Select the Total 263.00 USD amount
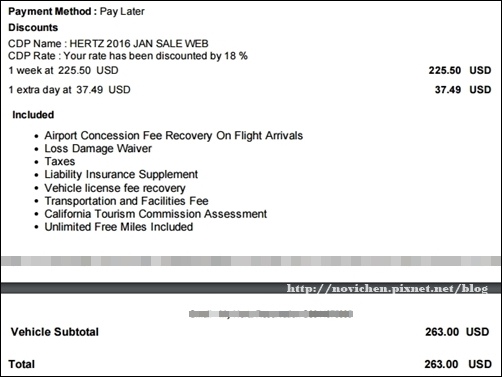The width and height of the screenshot is (502, 377). point(458,364)
